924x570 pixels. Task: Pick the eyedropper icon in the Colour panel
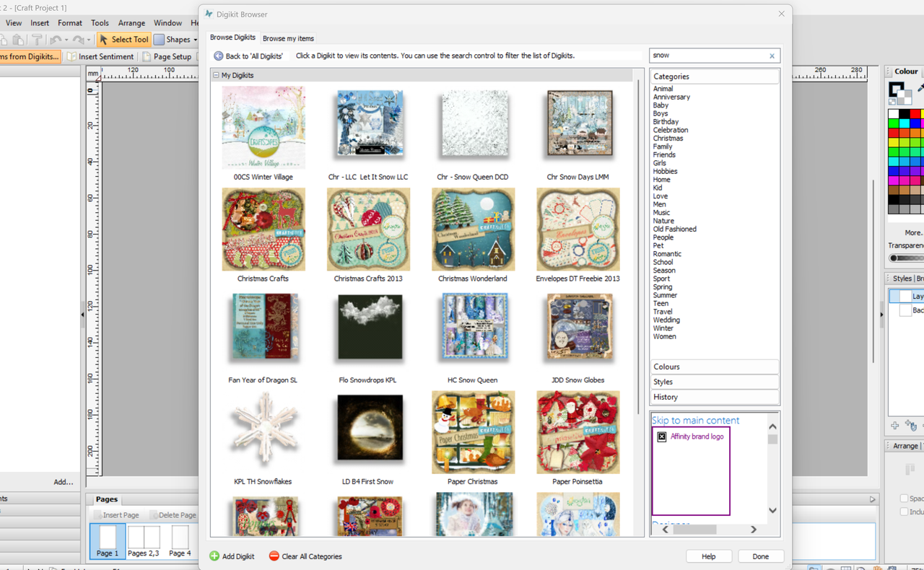click(920, 88)
